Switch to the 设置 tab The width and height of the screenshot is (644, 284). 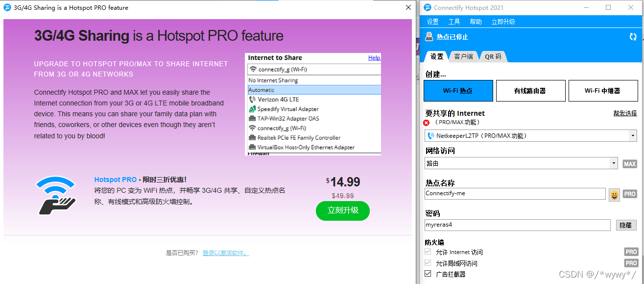pyautogui.click(x=437, y=56)
